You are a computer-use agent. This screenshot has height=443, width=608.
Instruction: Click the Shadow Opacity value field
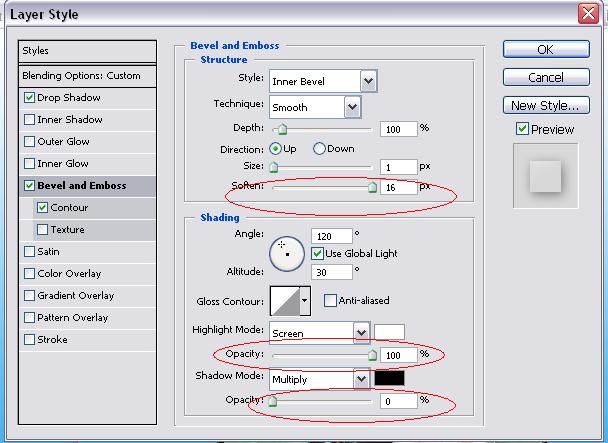point(399,401)
